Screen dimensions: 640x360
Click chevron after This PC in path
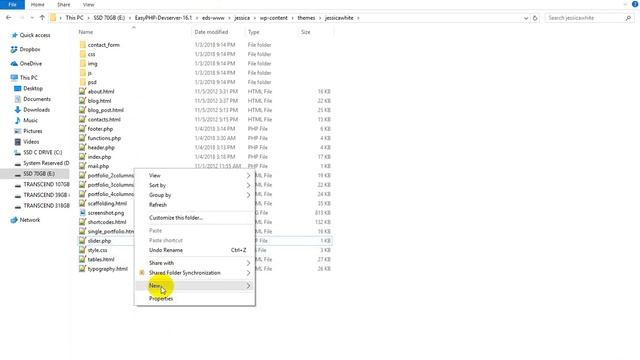[x=88, y=18]
